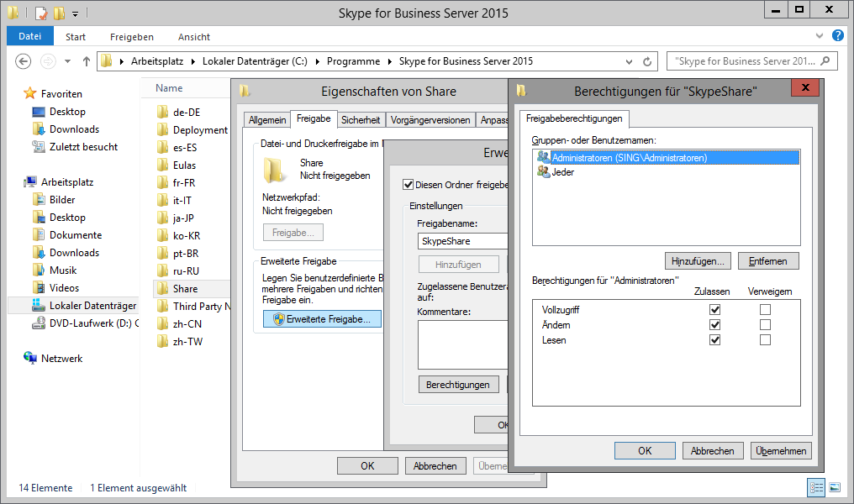854x504 pixels.
Task: Open Musik folder in sidebar
Action: (x=63, y=270)
